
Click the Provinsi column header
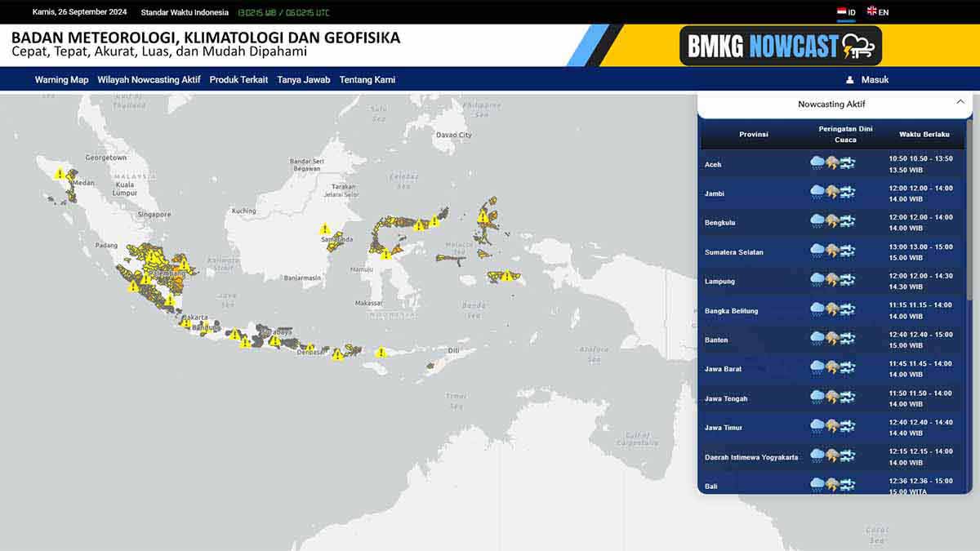pos(754,134)
